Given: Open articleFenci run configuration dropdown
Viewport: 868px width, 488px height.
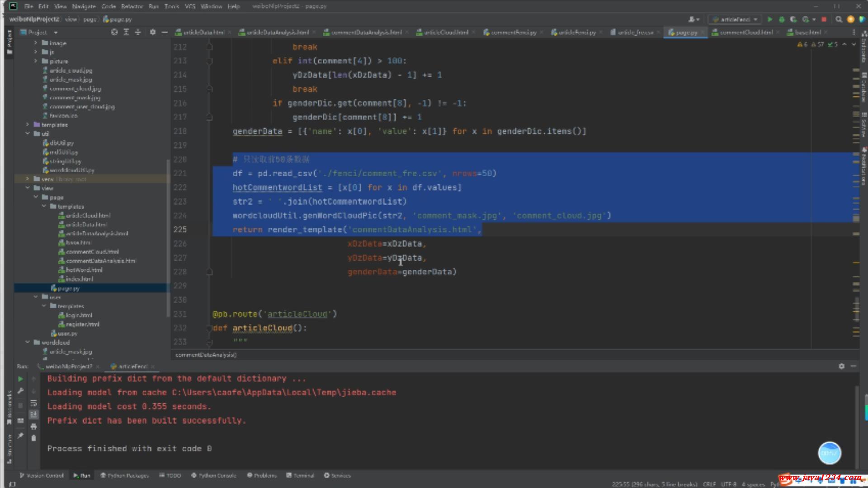Looking at the screenshot, I should coord(736,19).
